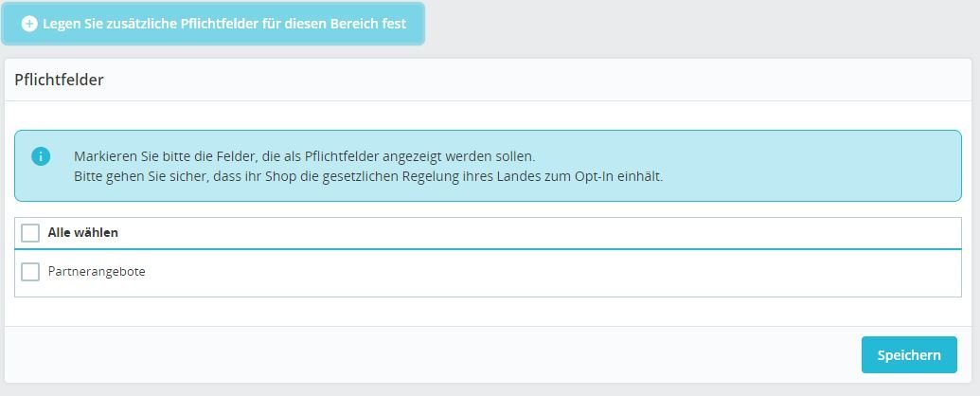Click the 'Bitte gehen Sie sicher' Opt-In notice line

pos(368,176)
